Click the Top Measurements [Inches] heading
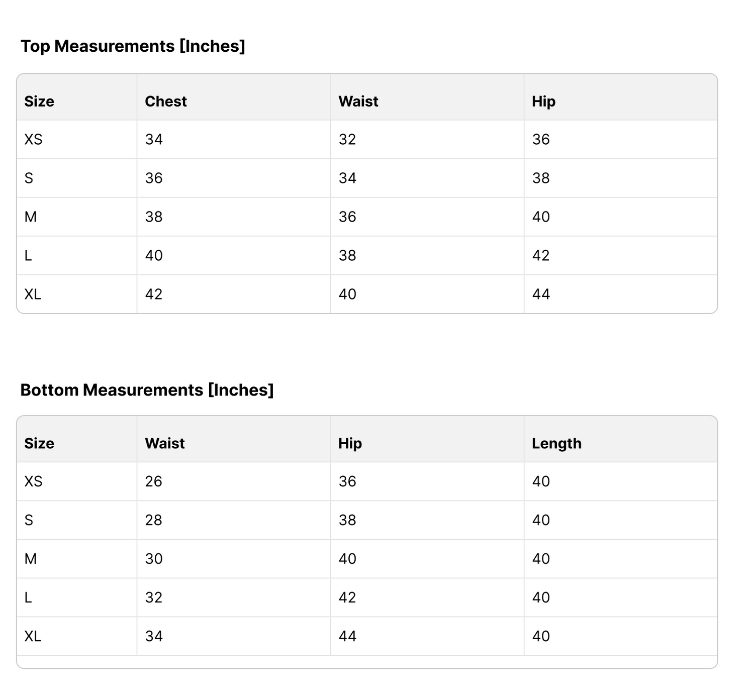The width and height of the screenshot is (754, 700). [133, 46]
